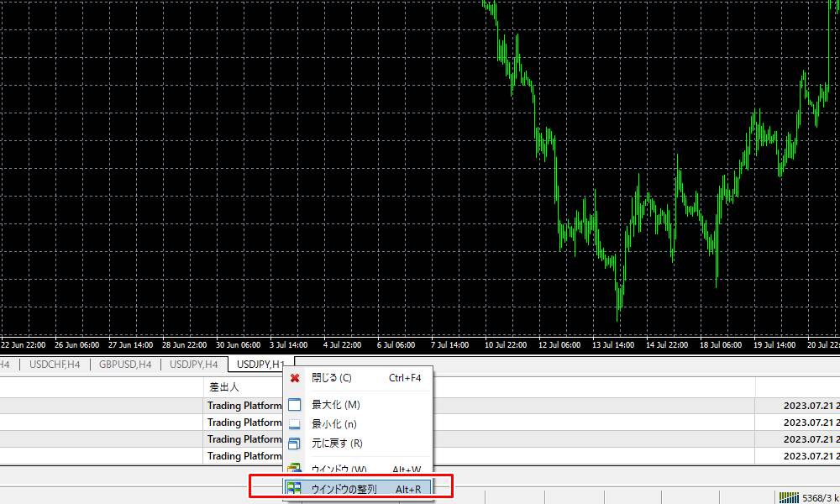Sort by the 差出人 column header

[224, 387]
